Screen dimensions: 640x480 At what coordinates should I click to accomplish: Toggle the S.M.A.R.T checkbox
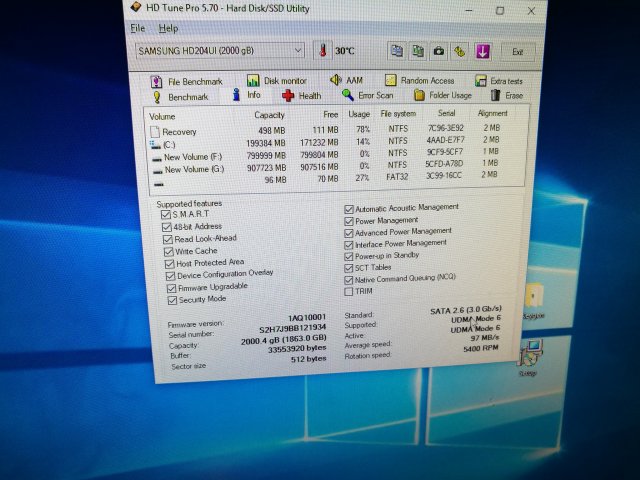[167, 214]
